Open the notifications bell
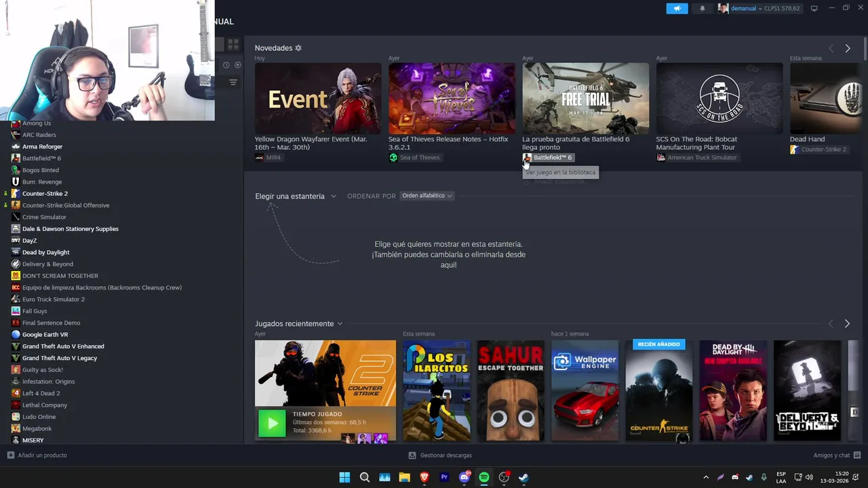This screenshot has height=488, width=868. pyautogui.click(x=702, y=8)
